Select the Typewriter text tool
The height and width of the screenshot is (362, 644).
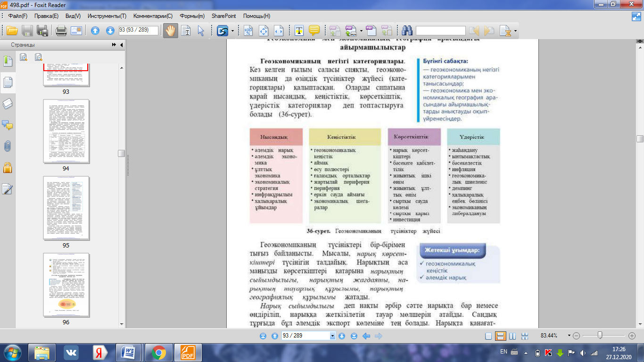click(299, 31)
